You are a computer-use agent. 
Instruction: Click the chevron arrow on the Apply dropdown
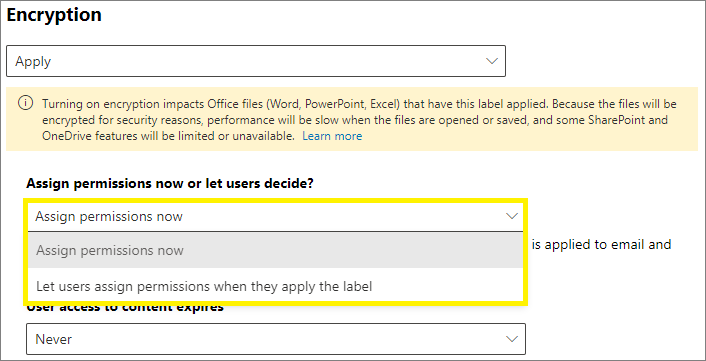pyautogui.click(x=492, y=61)
